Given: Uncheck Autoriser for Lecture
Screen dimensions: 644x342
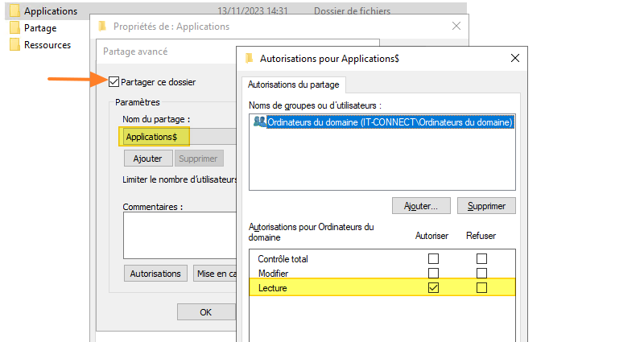Looking at the screenshot, I should pos(433,288).
